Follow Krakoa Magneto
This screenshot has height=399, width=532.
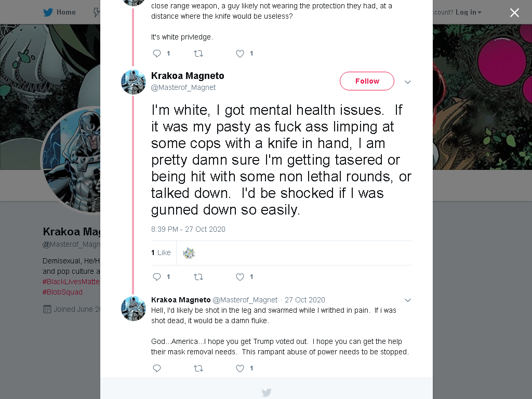pyautogui.click(x=367, y=81)
